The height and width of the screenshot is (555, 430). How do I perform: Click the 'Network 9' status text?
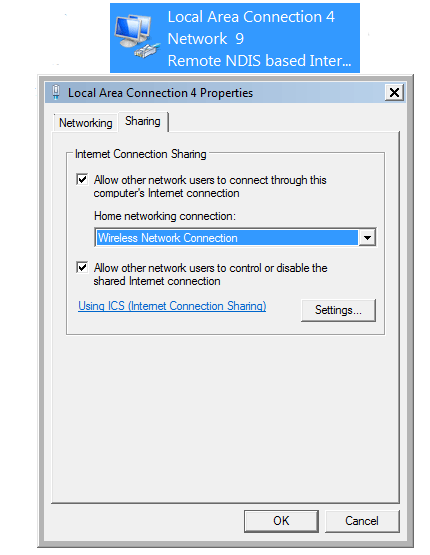[x=206, y=39]
